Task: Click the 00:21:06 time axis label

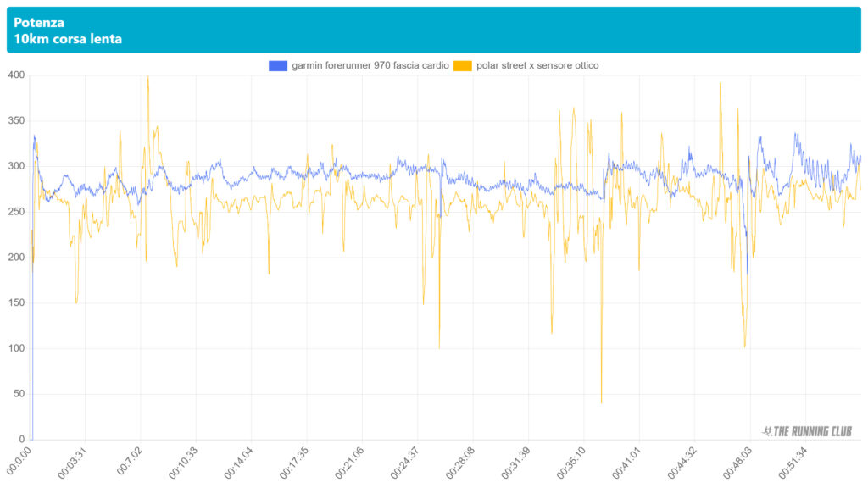Action: [349, 463]
